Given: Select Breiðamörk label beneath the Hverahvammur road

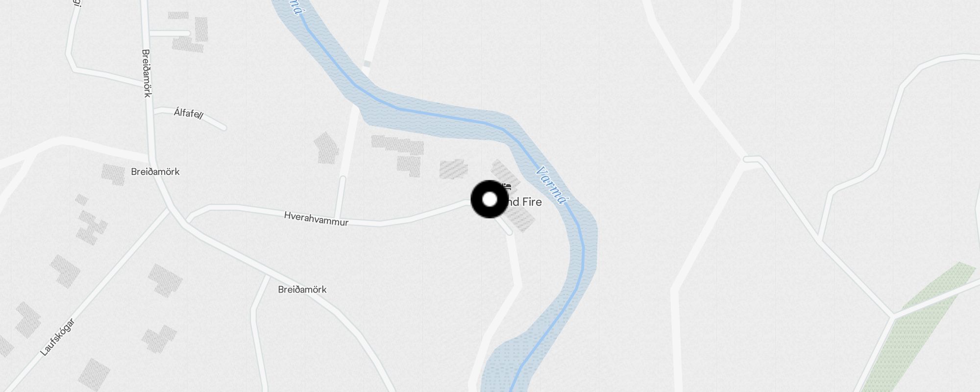Looking at the screenshot, I should click(x=302, y=290).
